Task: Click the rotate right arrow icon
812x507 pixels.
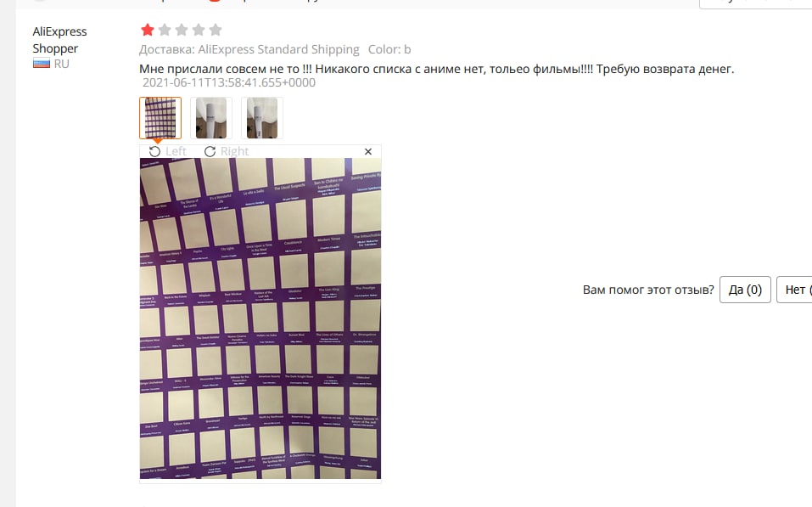Action: [x=210, y=151]
